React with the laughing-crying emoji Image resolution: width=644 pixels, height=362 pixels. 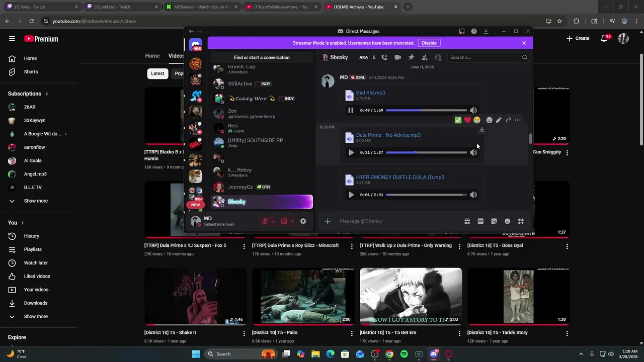tap(477, 120)
